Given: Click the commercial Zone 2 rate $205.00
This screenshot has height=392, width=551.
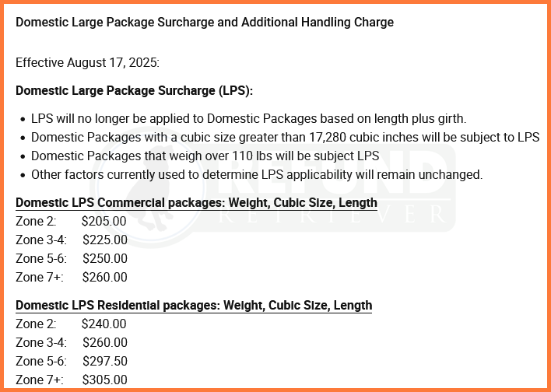Looking at the screenshot, I should coord(104,222).
